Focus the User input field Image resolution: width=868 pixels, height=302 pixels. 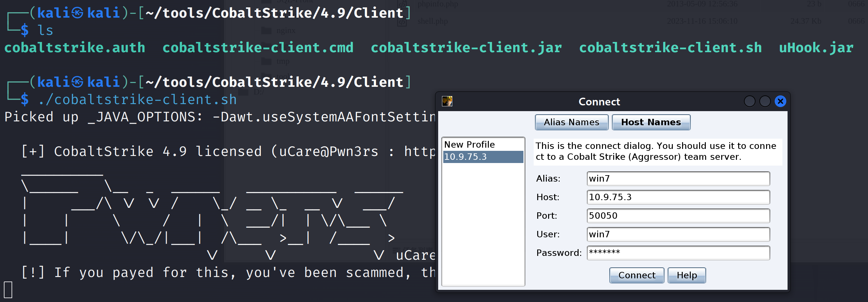(x=678, y=234)
